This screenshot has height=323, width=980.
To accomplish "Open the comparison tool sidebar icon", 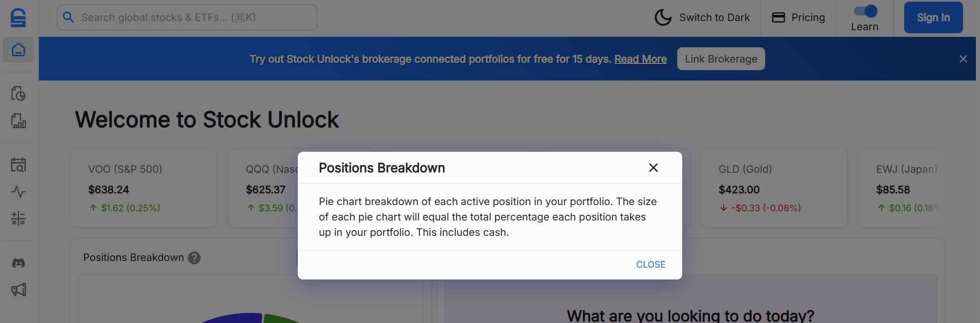I will click(18, 219).
